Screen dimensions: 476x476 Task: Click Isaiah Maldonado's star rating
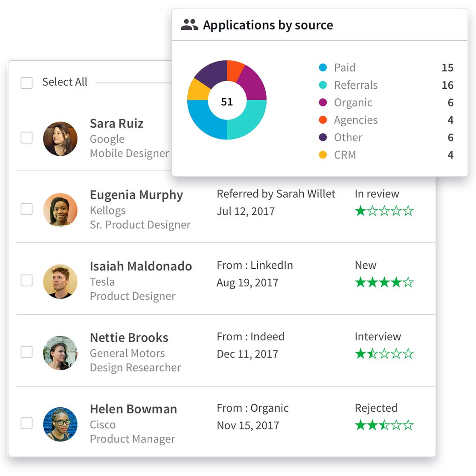[x=384, y=282]
